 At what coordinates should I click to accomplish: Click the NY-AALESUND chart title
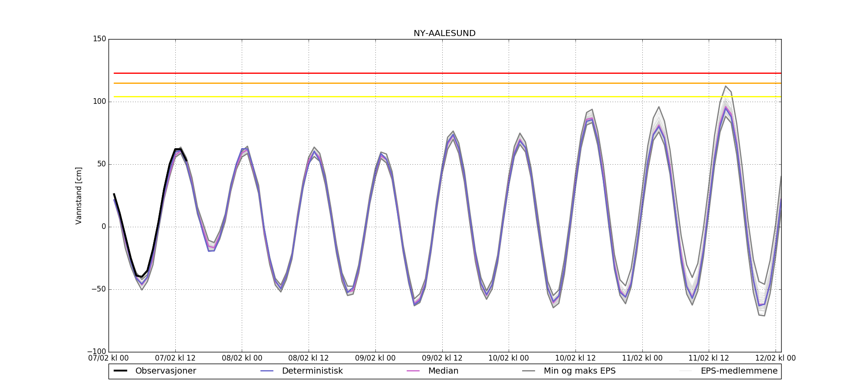point(444,33)
